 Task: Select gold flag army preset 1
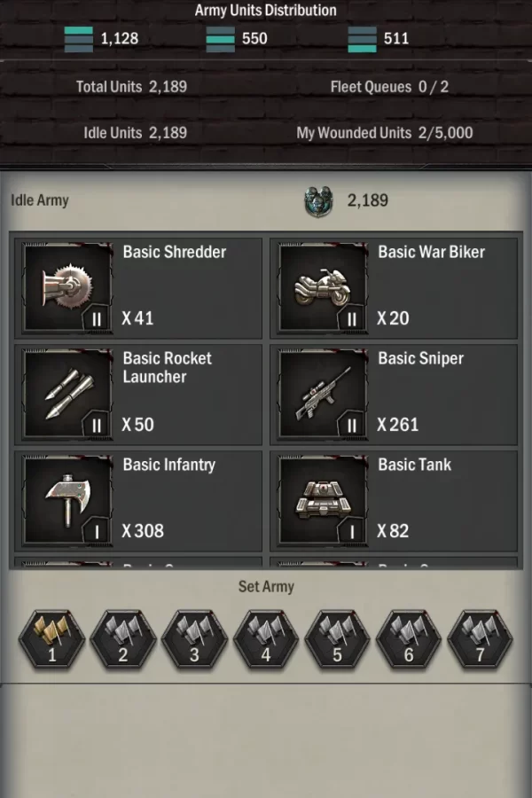(51, 639)
